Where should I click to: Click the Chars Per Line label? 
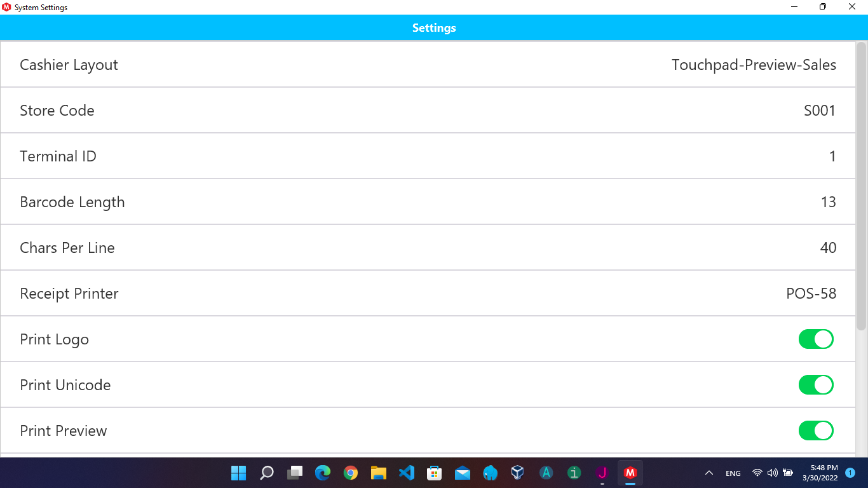pos(67,248)
